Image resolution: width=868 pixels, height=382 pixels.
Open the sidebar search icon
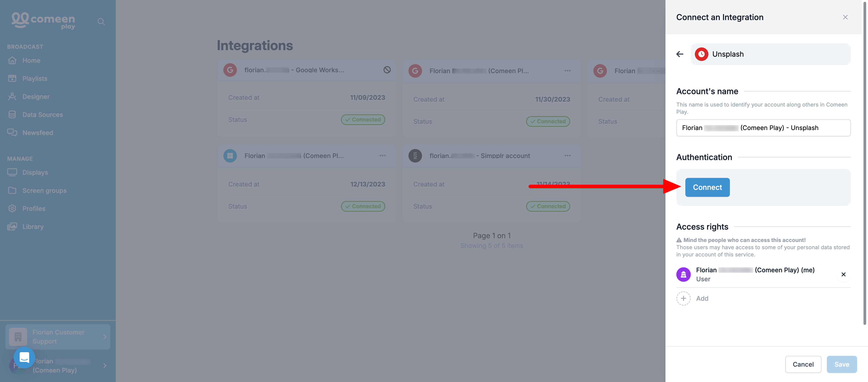[101, 22]
